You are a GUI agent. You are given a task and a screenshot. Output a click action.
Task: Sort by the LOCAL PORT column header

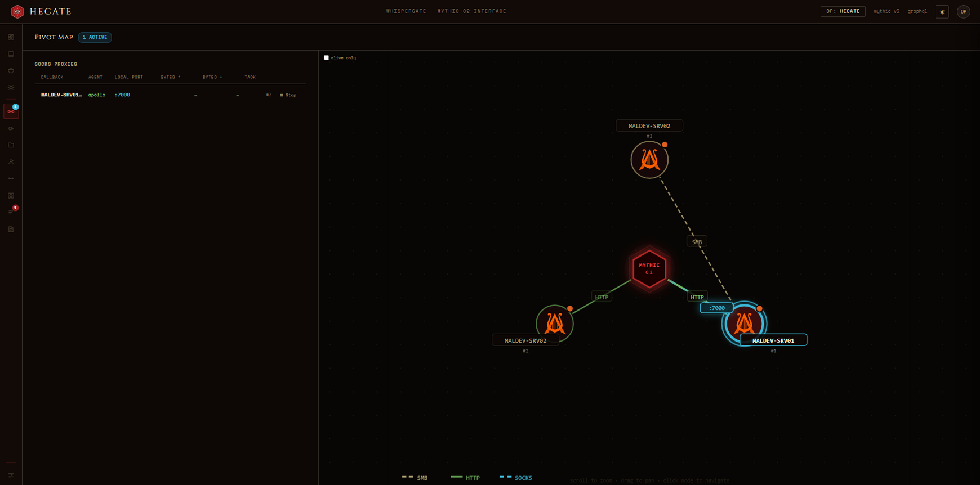pos(129,77)
